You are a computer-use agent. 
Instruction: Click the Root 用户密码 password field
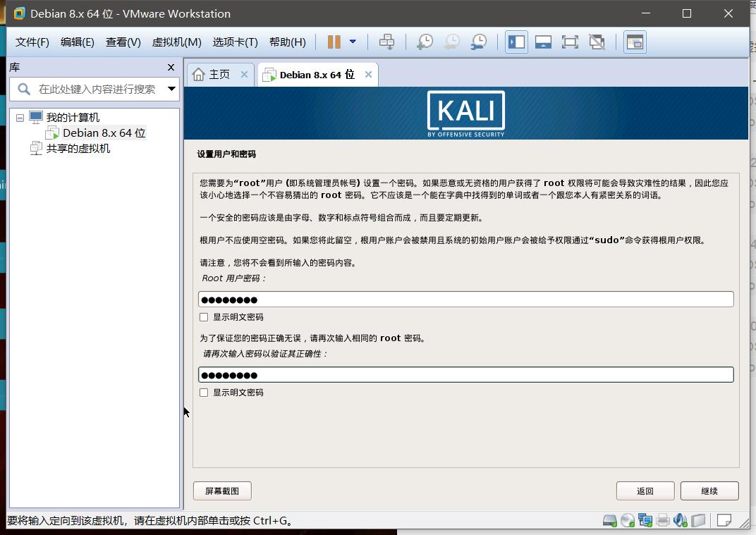(x=465, y=300)
